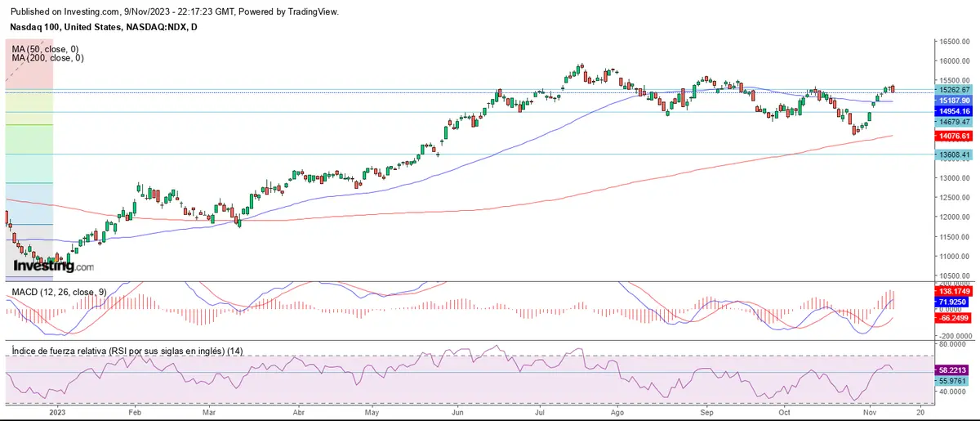Select the purple 58.2213 RSI value tag
Image resolution: width=980 pixels, height=421 pixels.
coord(954,369)
